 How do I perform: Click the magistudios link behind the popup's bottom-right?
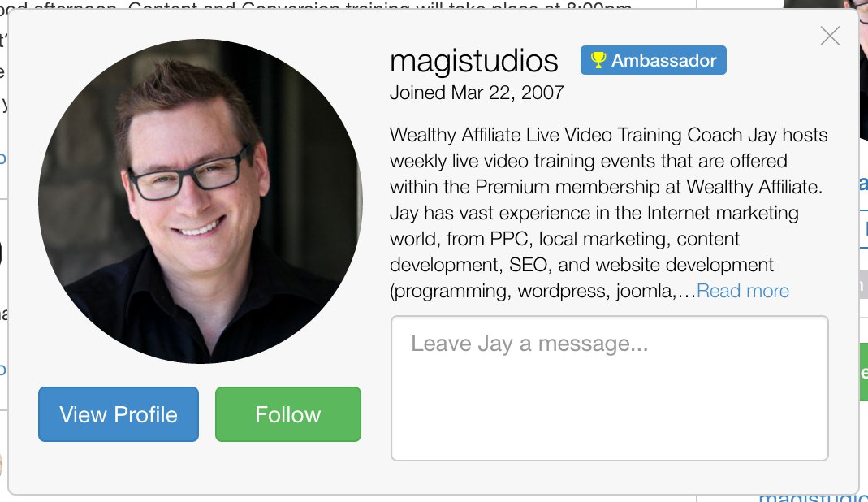click(812, 498)
